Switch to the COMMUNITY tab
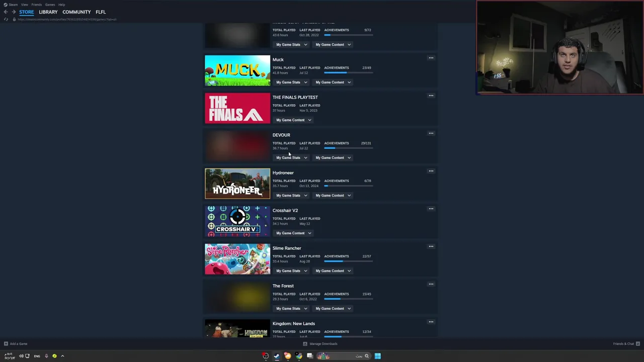 76,12
